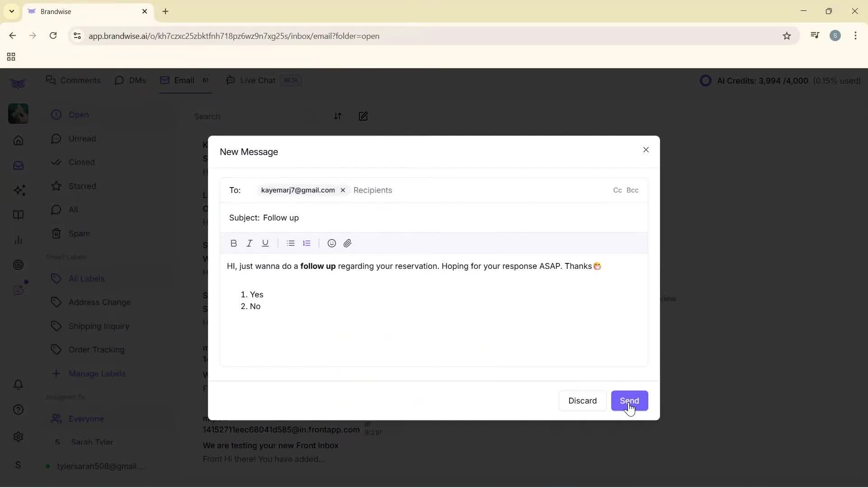868x488 pixels.
Task: Remove kayemarj7@gmail.com from recipients
Action: pyautogui.click(x=343, y=190)
